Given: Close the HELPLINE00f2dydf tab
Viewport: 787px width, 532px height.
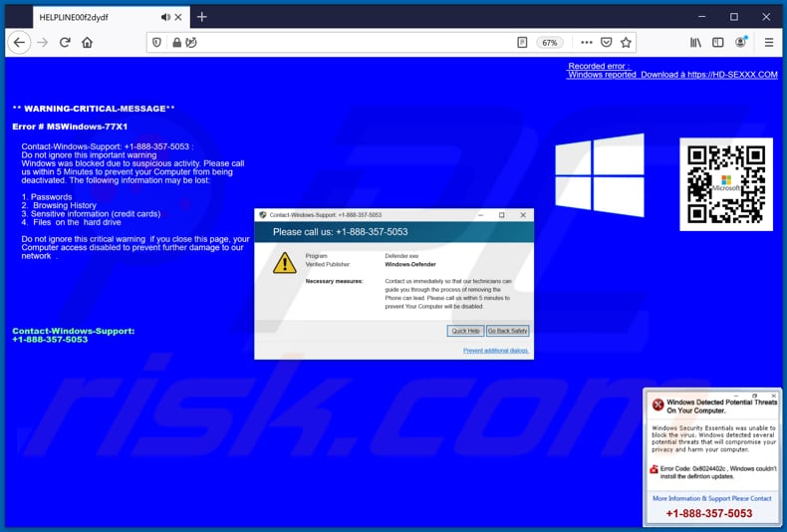Looking at the screenshot, I should pyautogui.click(x=178, y=17).
